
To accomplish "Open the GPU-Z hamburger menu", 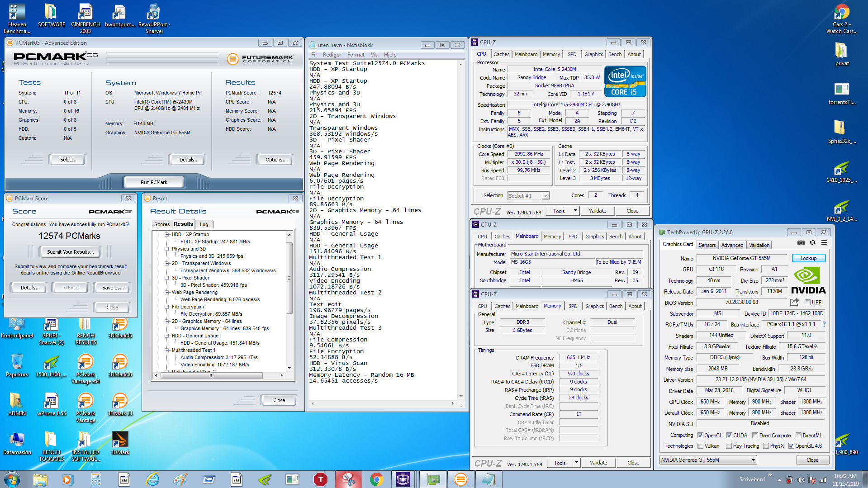I will coord(825,243).
